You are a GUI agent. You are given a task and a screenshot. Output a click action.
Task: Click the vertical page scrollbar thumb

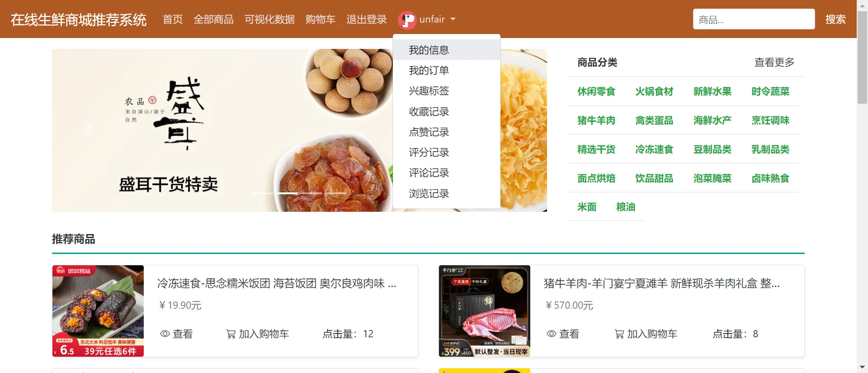[x=862, y=57]
